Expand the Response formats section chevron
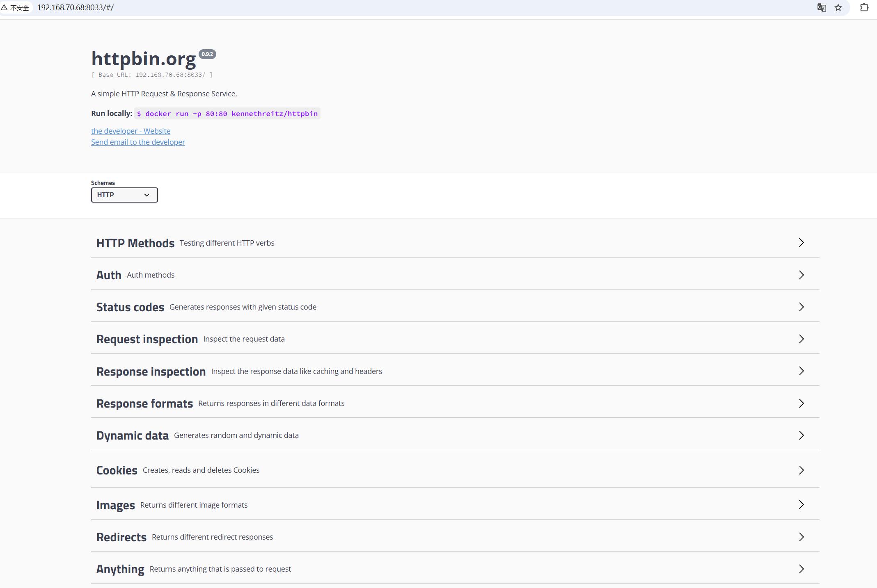This screenshot has width=877, height=588. [x=801, y=403]
